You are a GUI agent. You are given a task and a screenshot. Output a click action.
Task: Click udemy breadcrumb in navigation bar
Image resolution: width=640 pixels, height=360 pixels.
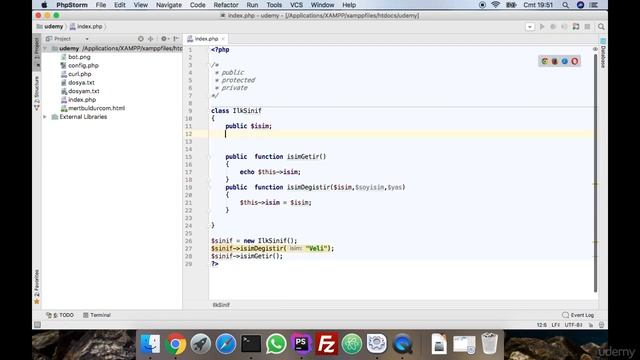point(50,27)
